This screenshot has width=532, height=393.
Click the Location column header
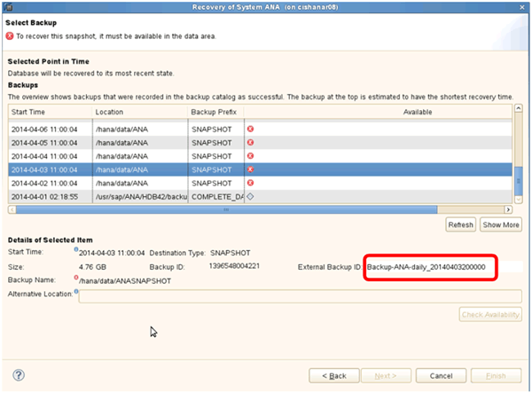tap(138, 113)
